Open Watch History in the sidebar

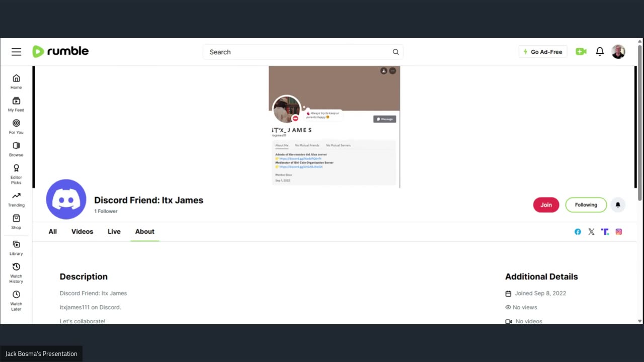point(16,273)
